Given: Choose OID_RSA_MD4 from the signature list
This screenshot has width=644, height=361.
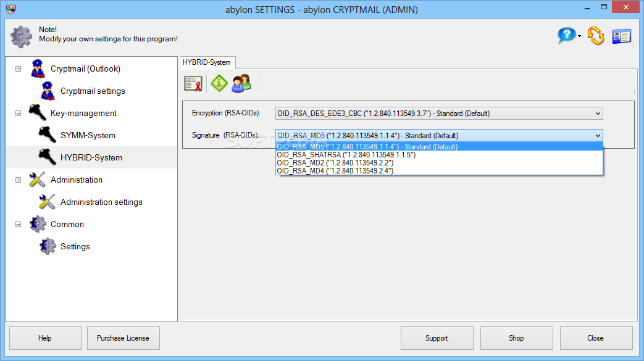Looking at the screenshot, I should click(439, 171).
